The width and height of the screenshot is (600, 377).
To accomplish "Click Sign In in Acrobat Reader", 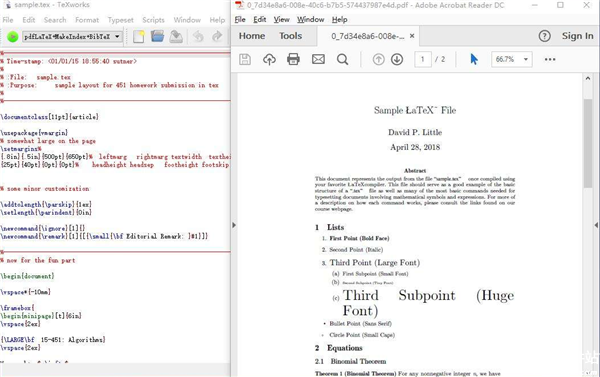I will 577,36.
